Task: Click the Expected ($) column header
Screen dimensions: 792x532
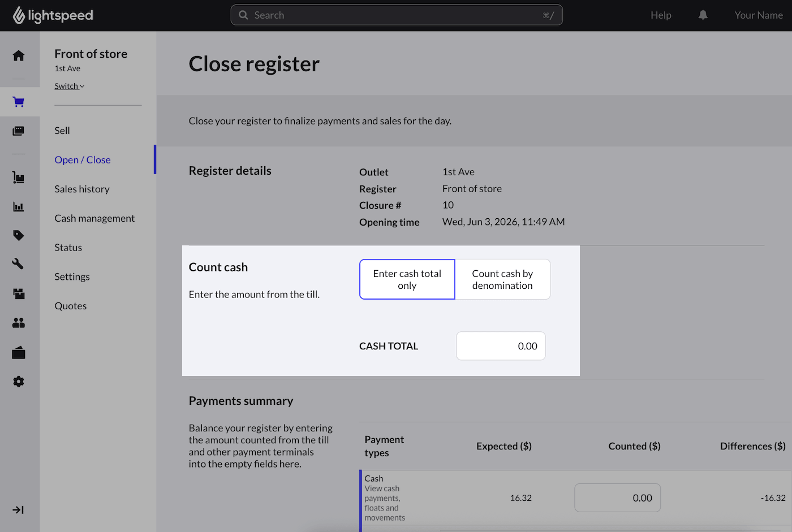Action: [503, 446]
